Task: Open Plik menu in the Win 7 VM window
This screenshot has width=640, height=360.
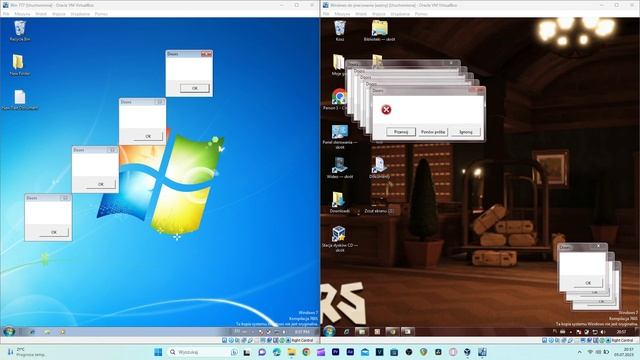Action: pyautogui.click(x=6, y=13)
